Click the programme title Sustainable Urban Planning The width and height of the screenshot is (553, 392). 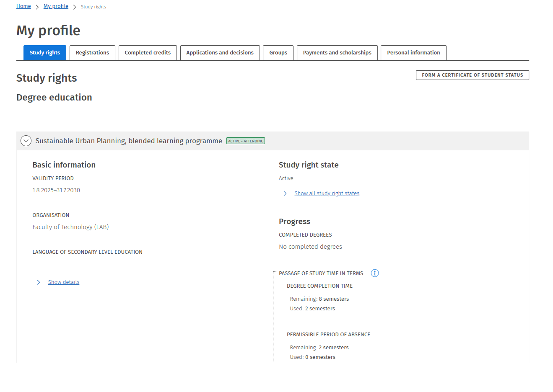coord(129,141)
